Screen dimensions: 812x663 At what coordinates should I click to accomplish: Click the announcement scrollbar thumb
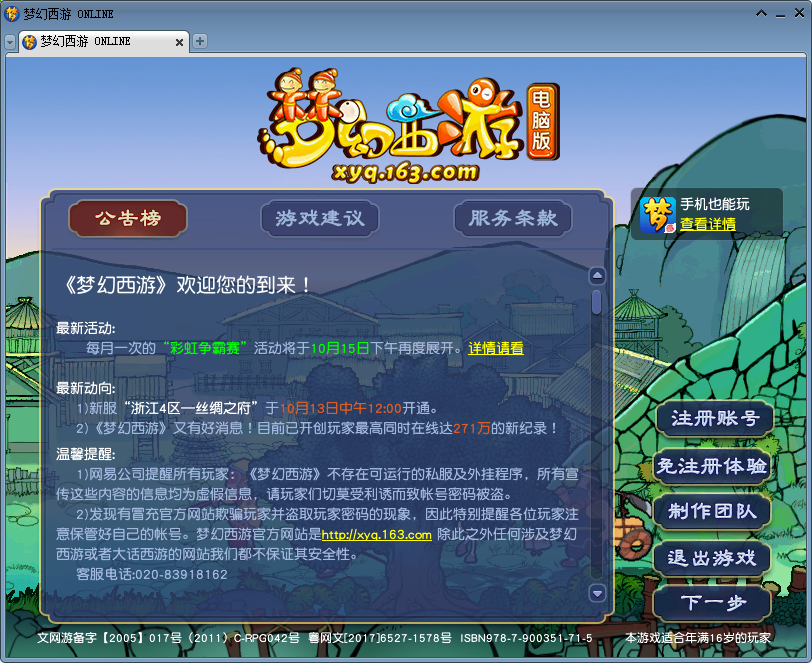(x=597, y=302)
